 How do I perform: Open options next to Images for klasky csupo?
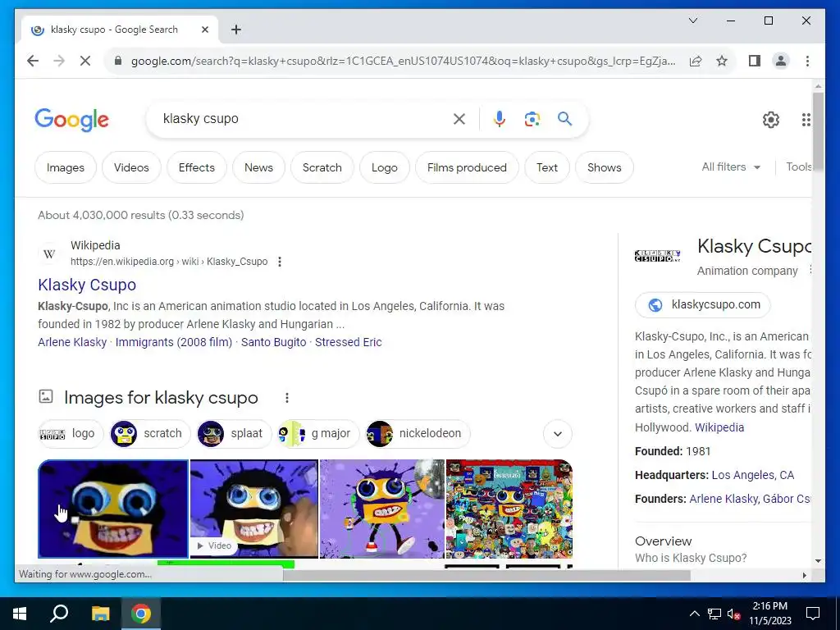click(287, 398)
